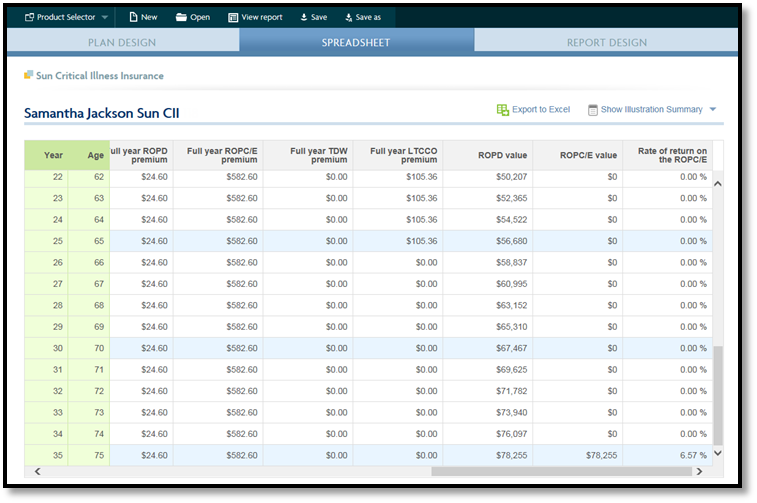Click the $56,680 ROPD value cell
Image resolution: width=757 pixels, height=503 pixels.
488,241
